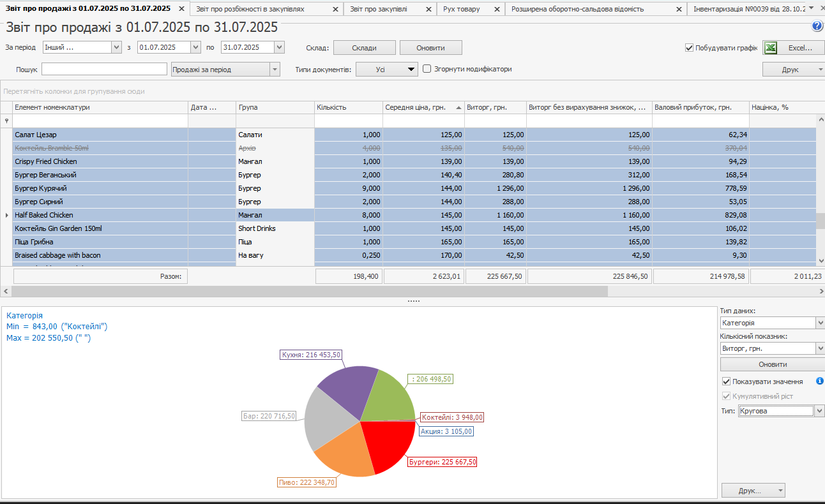
Task: Export report with the Excel button
Action: 789,48
